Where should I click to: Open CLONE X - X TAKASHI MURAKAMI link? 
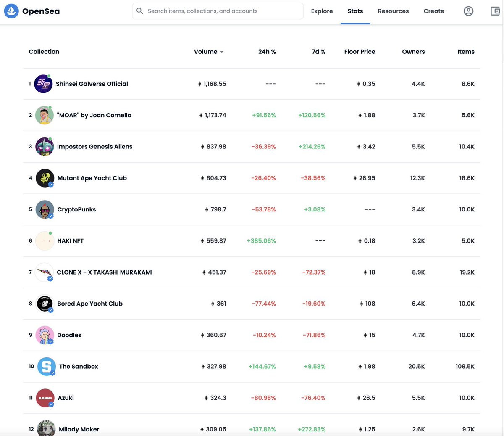105,272
